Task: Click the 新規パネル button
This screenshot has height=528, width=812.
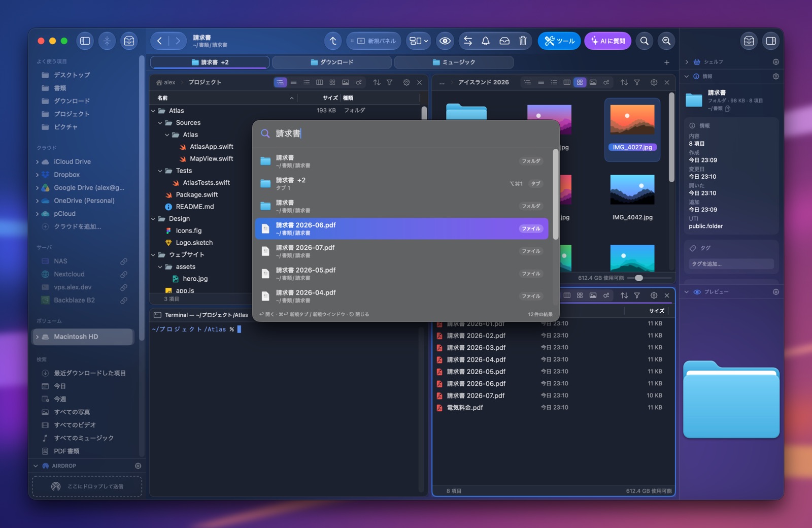Action: 374,41
